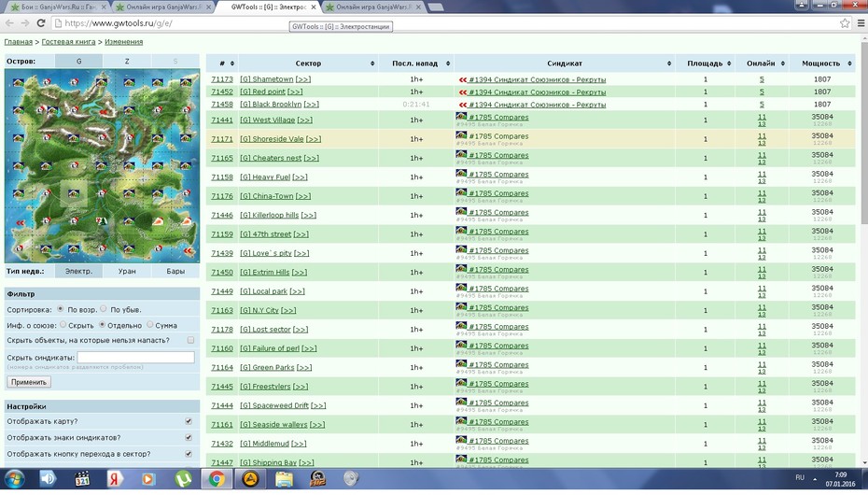Toggle show syndicate signs checkbox
Image resolution: width=868 pixels, height=495 pixels.
tap(189, 437)
